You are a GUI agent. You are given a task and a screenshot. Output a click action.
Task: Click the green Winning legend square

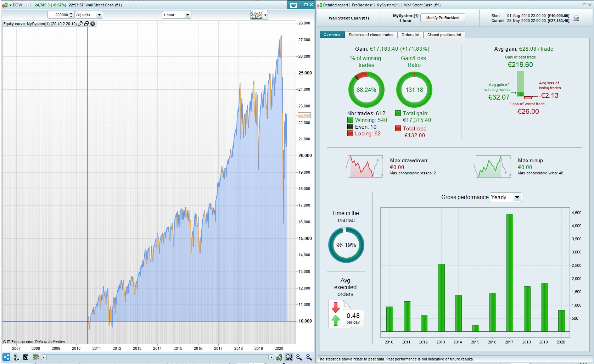(x=350, y=120)
